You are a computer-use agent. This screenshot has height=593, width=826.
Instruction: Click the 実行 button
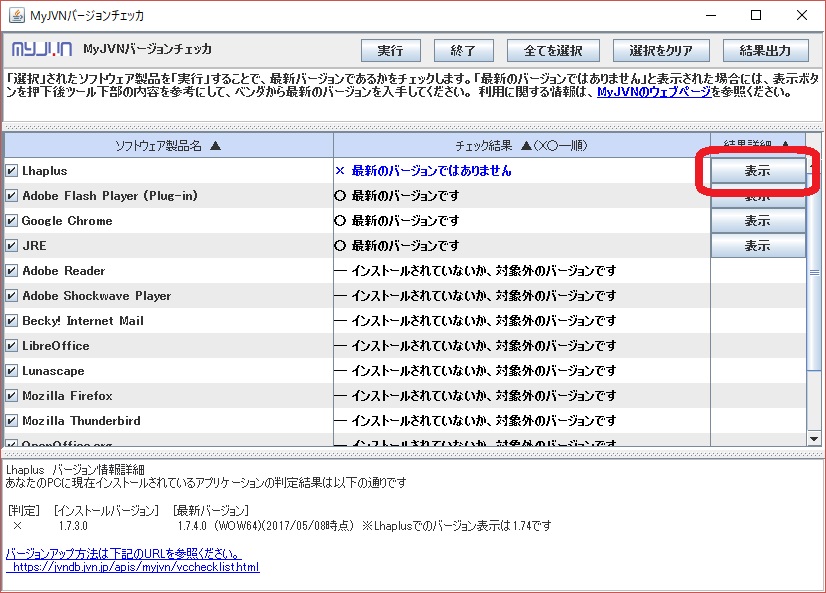(x=390, y=51)
